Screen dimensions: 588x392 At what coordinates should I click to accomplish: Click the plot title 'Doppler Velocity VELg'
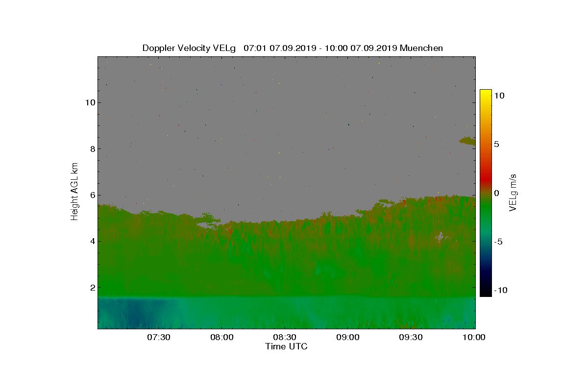pyautogui.click(x=189, y=48)
